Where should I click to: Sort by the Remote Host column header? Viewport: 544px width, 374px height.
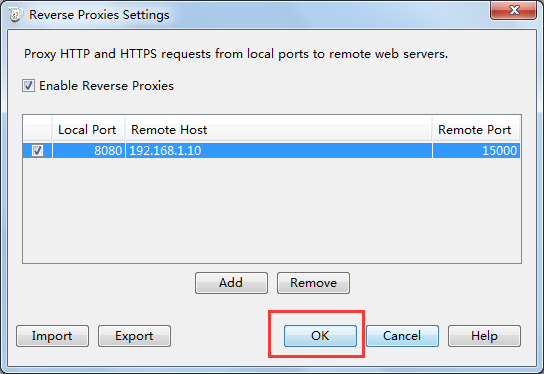click(279, 130)
